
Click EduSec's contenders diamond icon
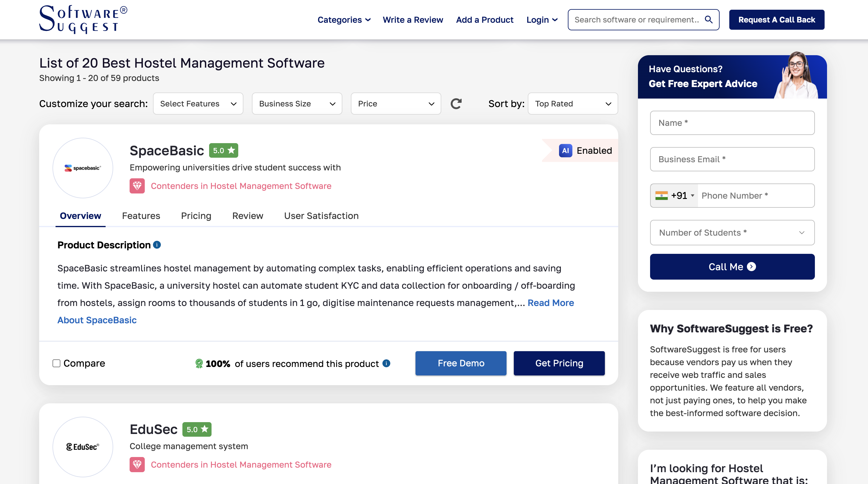(x=137, y=465)
